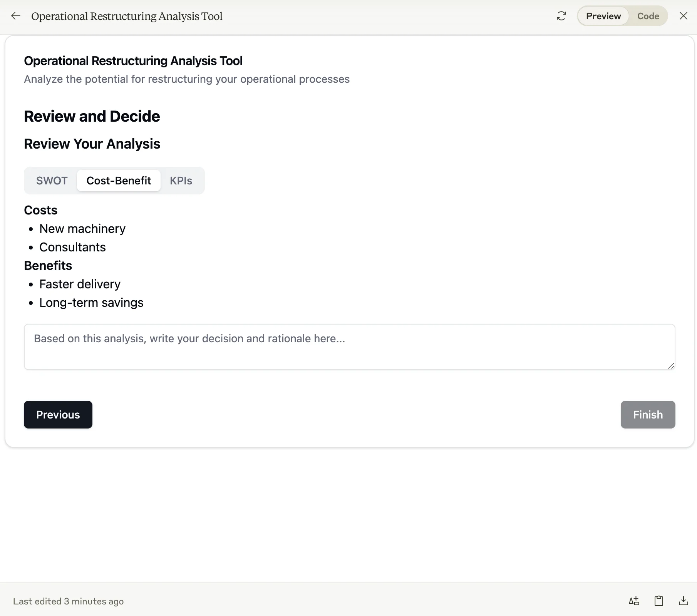Download the artifact with download icon
The image size is (697, 616).
[684, 601]
